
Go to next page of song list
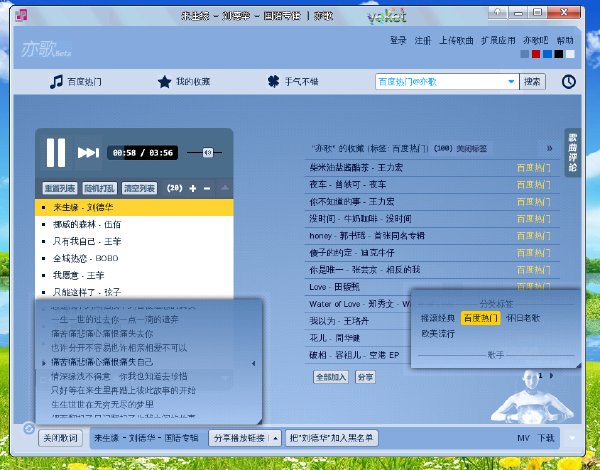[551, 375]
